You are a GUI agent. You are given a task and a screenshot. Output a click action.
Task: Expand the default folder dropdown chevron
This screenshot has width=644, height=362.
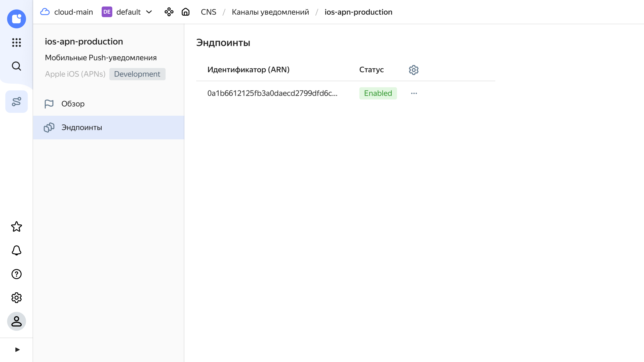149,12
